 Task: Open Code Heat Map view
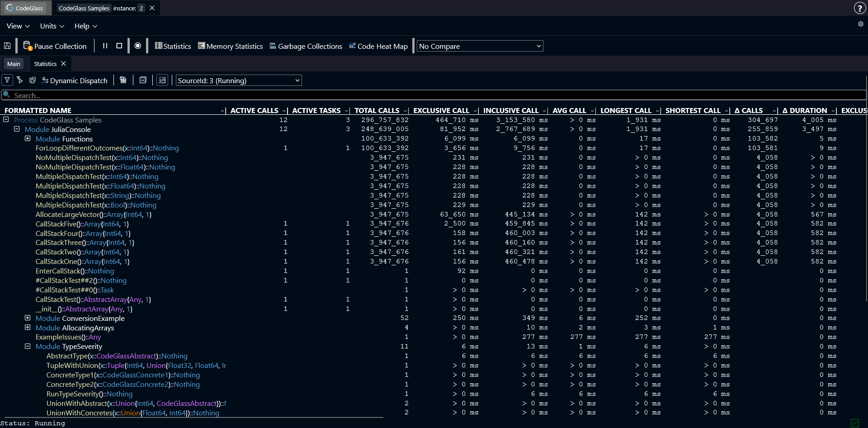pyautogui.click(x=378, y=46)
